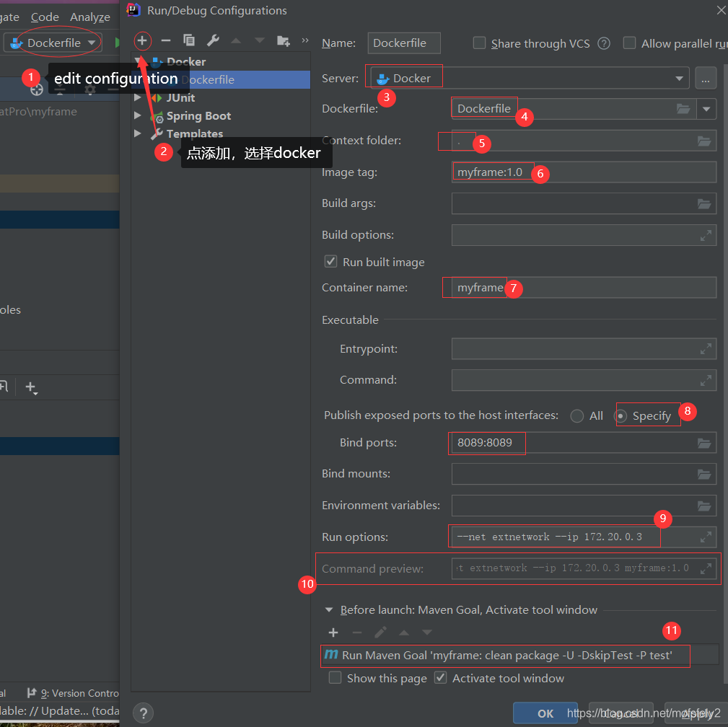The height and width of the screenshot is (727, 728).
Task: Collapse the Before launch section
Action: pos(330,610)
